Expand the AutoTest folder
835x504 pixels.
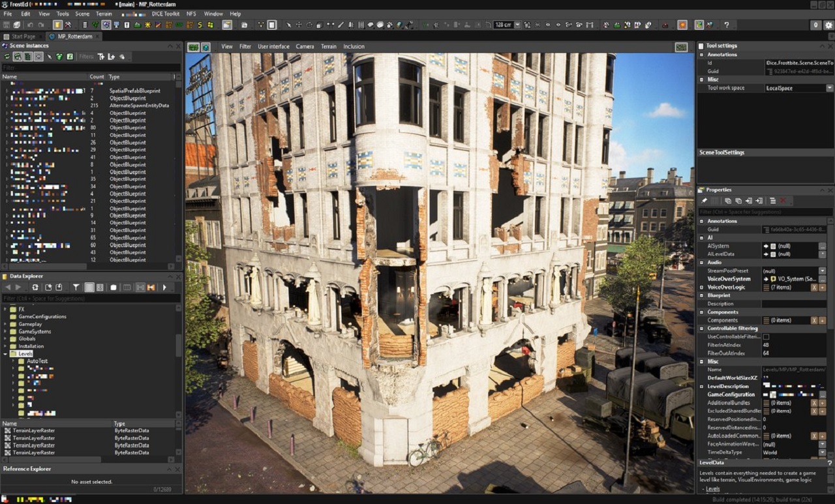[x=14, y=361]
